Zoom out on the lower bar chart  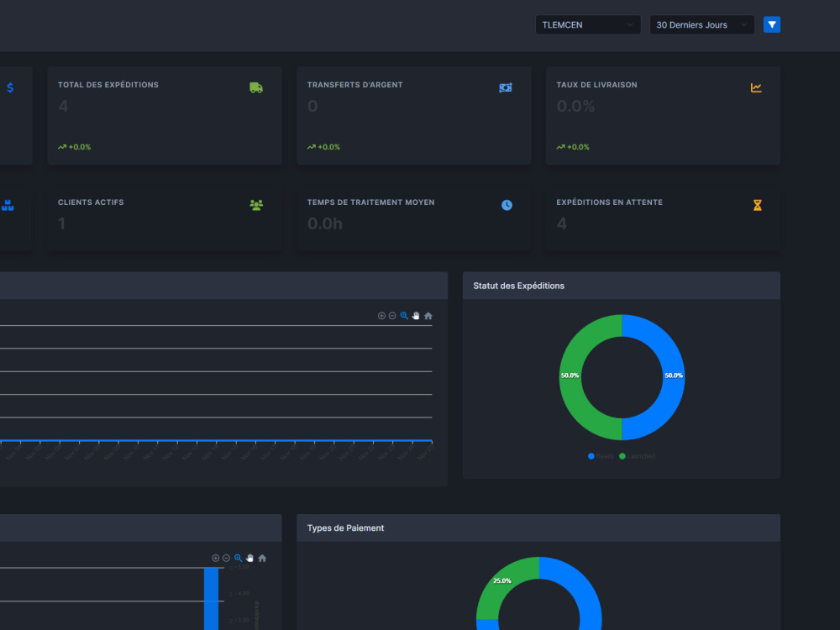(x=226, y=559)
